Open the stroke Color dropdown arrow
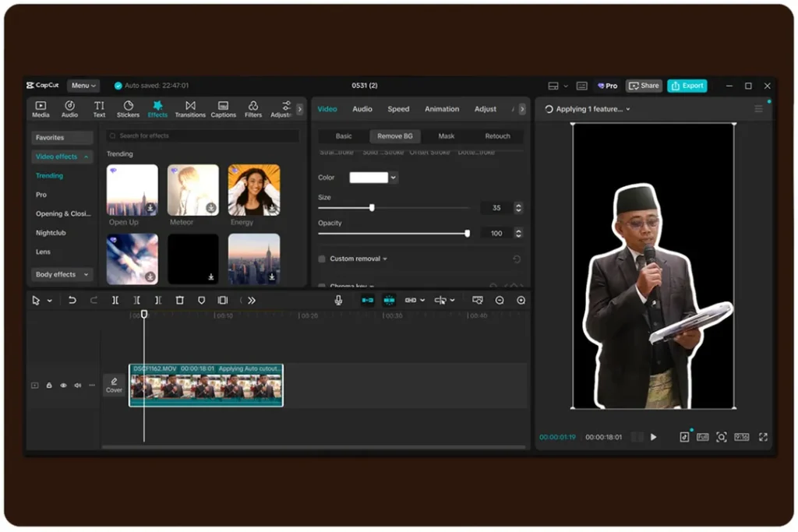Viewport: 798px width, 532px height. 394,178
